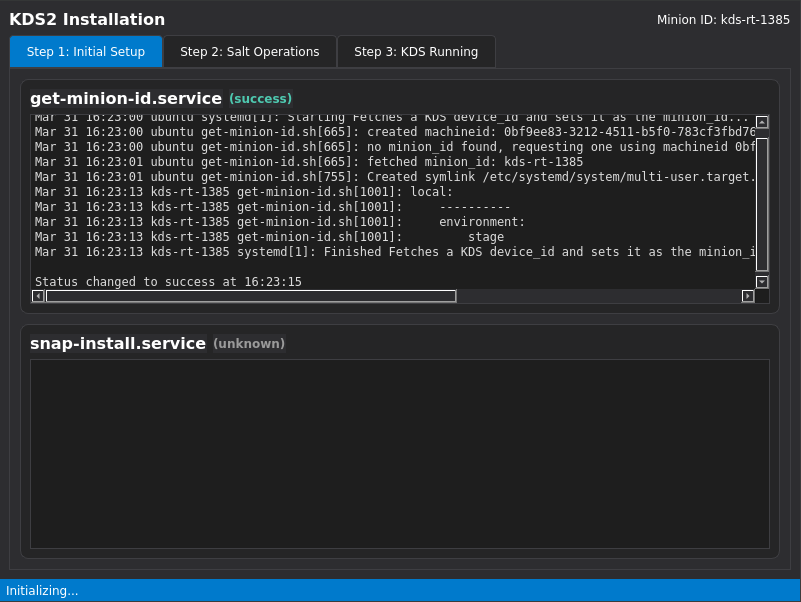Click the 'local:' log line
This screenshot has height=602, width=801.
point(244,192)
